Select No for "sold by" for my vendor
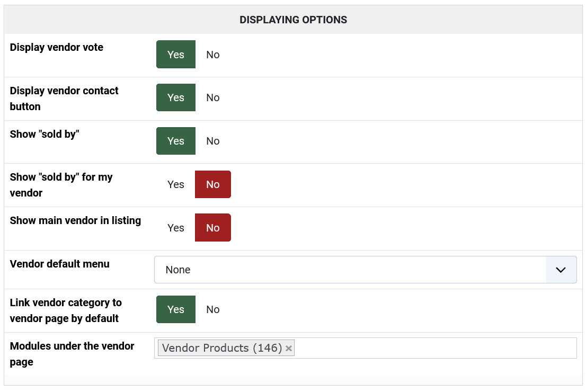586x392 pixels. (213, 184)
